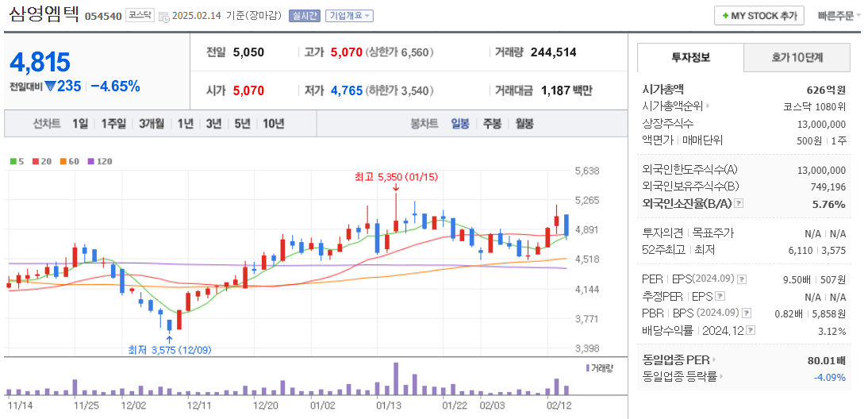
Task: Click the 동일업종 PER value 80.01배
Action: 827,361
